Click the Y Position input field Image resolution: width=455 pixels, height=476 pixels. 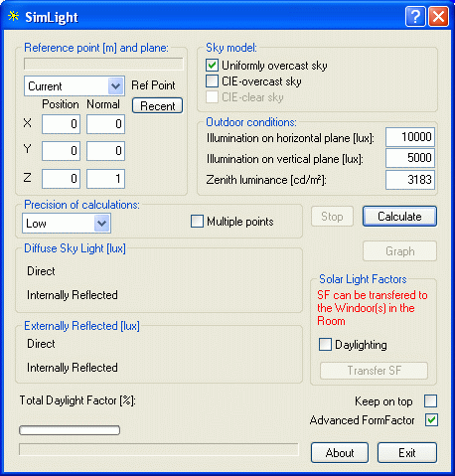pyautogui.click(x=61, y=151)
